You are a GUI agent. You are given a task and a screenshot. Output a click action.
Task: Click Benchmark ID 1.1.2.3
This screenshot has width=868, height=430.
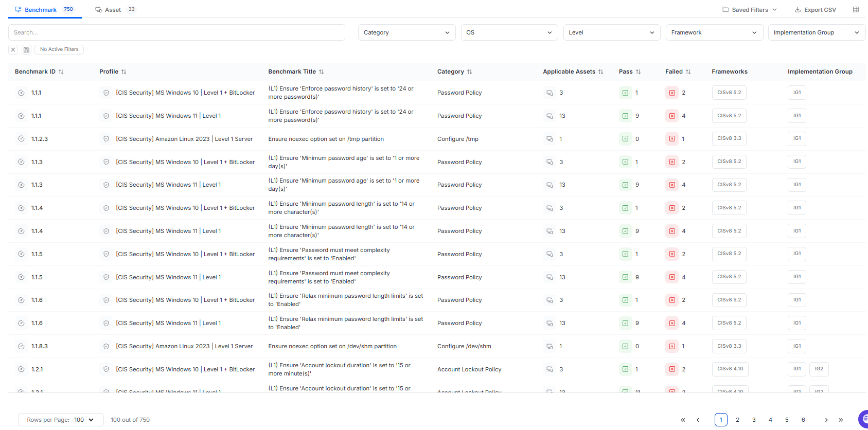[x=40, y=139]
